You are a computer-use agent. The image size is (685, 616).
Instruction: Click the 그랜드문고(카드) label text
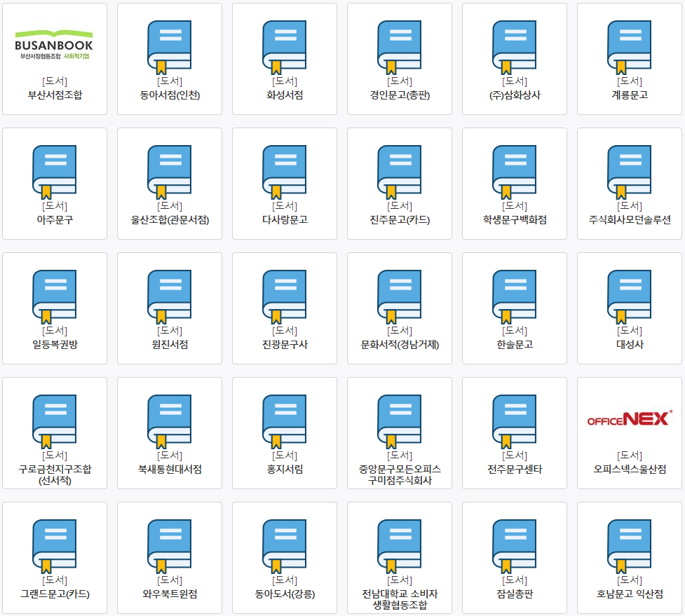click(x=55, y=594)
